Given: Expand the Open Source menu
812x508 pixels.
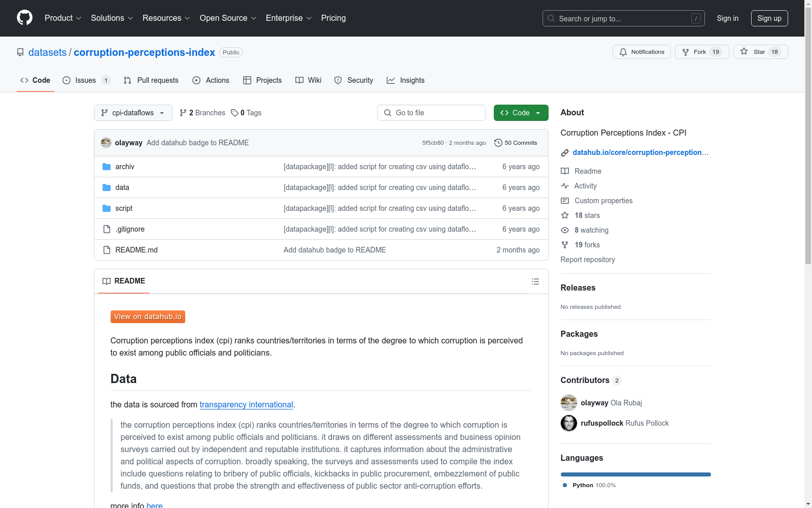Looking at the screenshot, I should (x=228, y=18).
